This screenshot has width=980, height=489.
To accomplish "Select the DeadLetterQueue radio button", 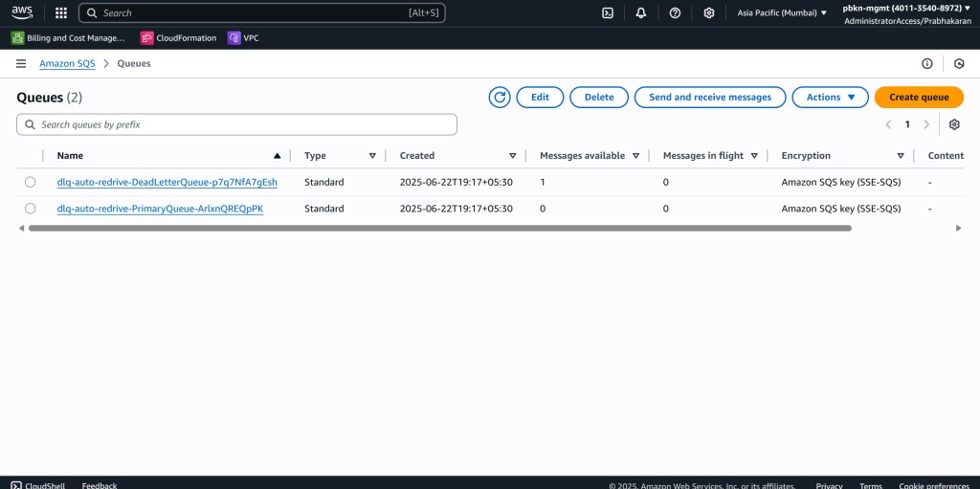I will click(31, 182).
